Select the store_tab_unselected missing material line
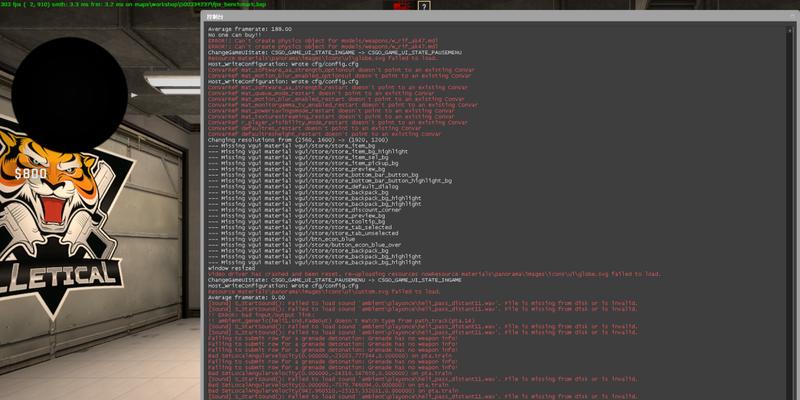The image size is (800, 400). [x=303, y=233]
